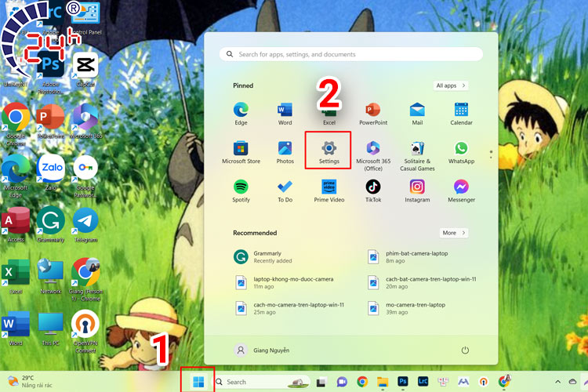
Task: Launch Microsoft 365 (Office) pinned app
Action: pyautogui.click(x=373, y=156)
